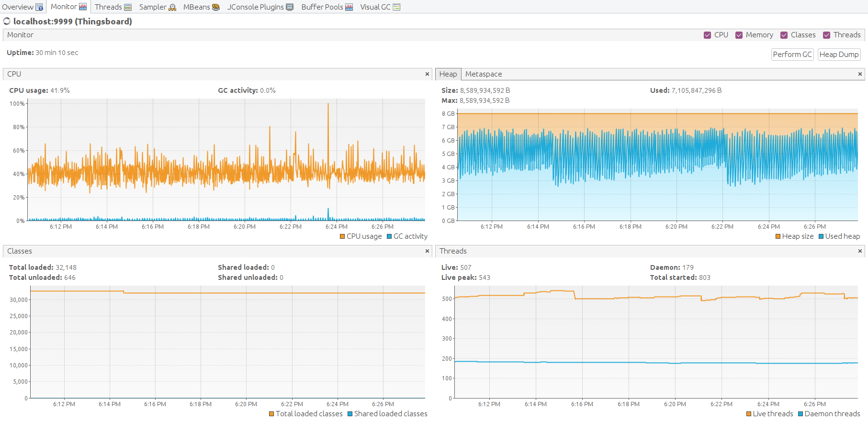868x421 pixels.
Task: Click the Visual GC tab icon
Action: [x=396, y=7]
